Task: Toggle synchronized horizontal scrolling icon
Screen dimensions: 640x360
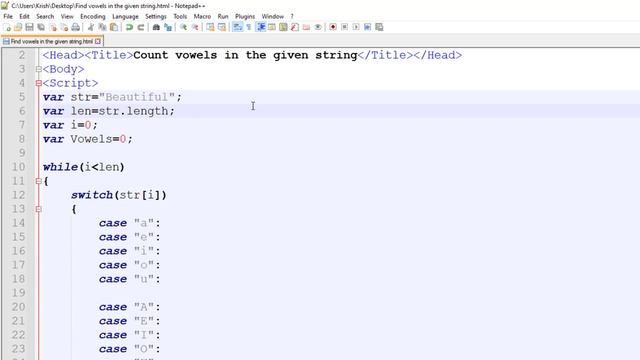Action: 222,27
